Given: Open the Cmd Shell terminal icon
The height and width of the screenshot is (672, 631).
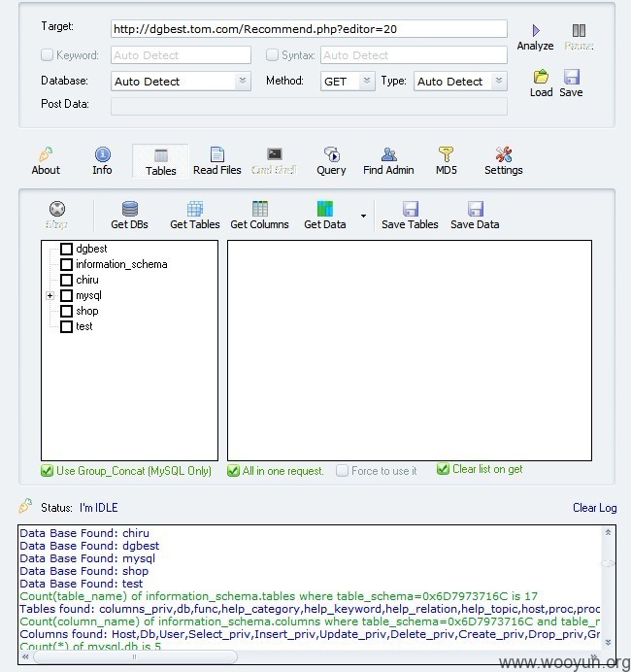Looking at the screenshot, I should coord(274,153).
